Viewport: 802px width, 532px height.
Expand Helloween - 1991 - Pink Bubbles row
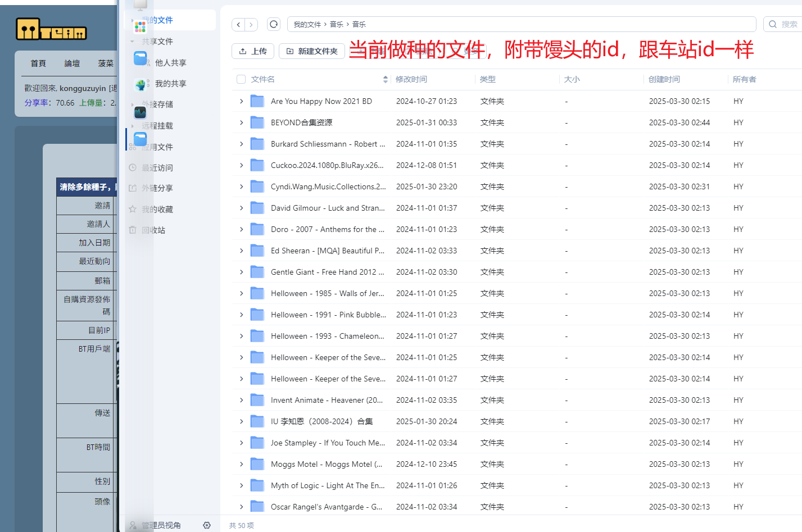(x=241, y=315)
